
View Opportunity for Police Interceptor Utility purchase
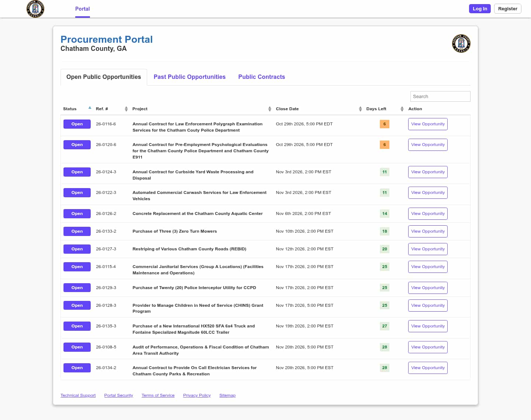click(428, 288)
